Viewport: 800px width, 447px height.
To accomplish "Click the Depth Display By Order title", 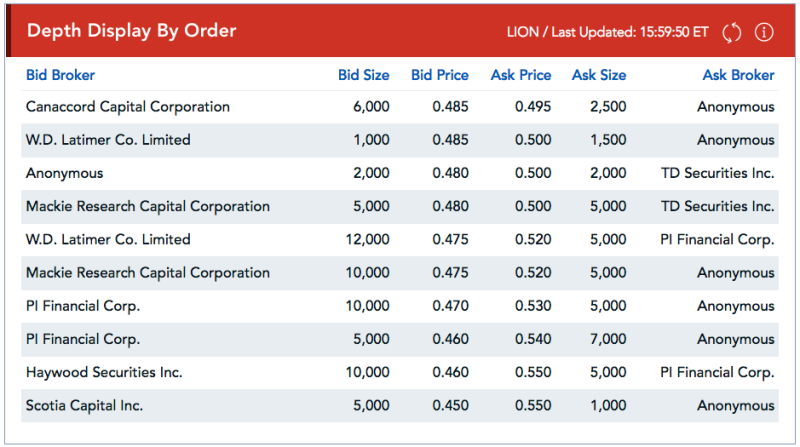I will [x=132, y=31].
